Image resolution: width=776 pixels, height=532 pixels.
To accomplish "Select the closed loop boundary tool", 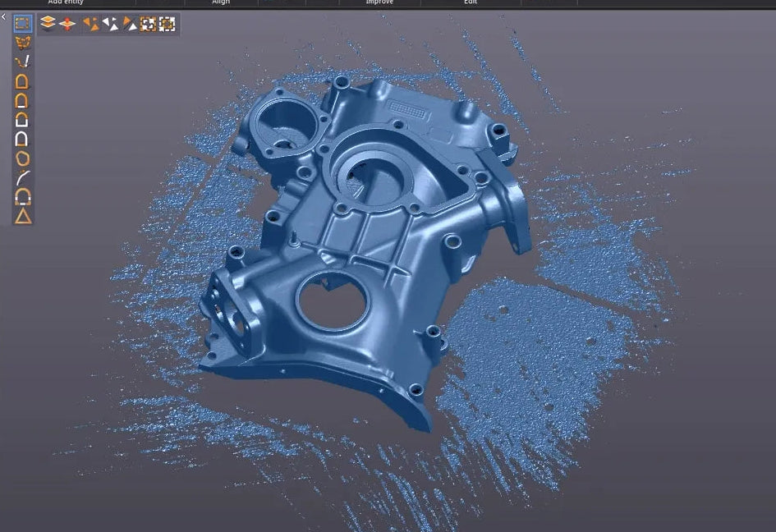I will [23, 81].
